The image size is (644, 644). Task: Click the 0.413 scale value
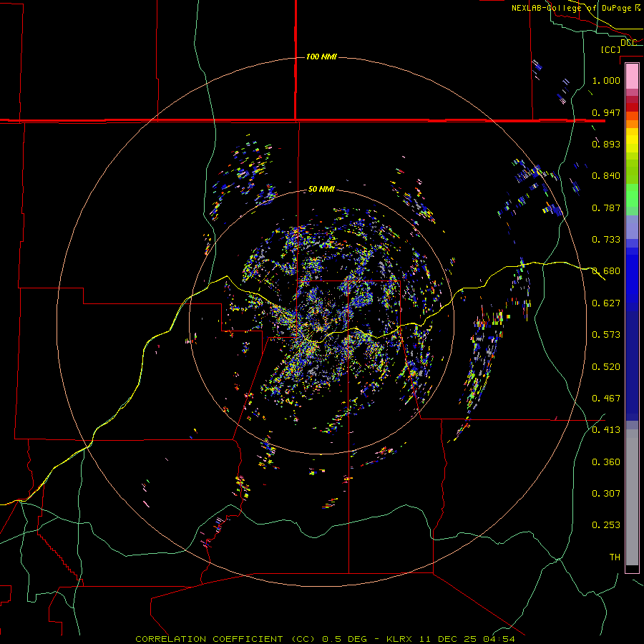click(606, 429)
